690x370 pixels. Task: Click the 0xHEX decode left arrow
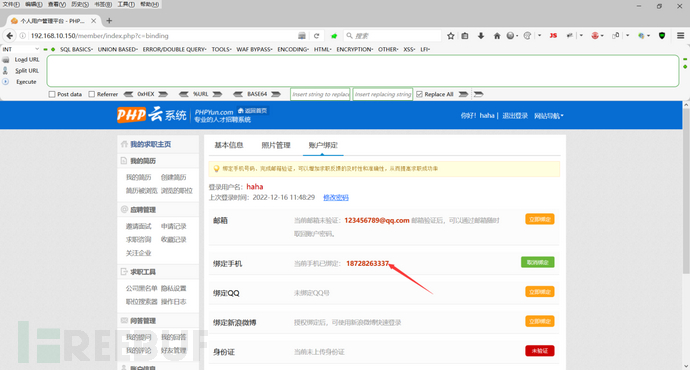coord(128,94)
